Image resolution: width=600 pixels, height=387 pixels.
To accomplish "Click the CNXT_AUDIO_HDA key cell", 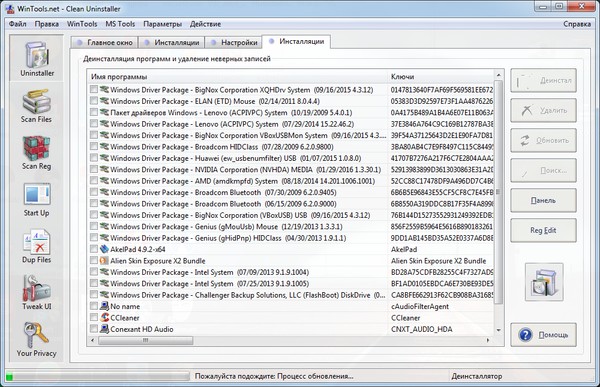I will tap(421, 329).
